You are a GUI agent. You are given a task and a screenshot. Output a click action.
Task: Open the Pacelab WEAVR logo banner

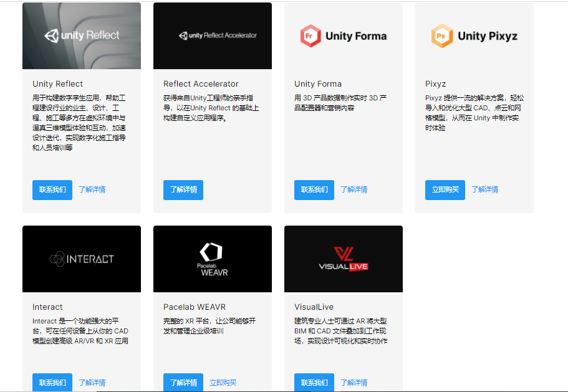(212, 259)
